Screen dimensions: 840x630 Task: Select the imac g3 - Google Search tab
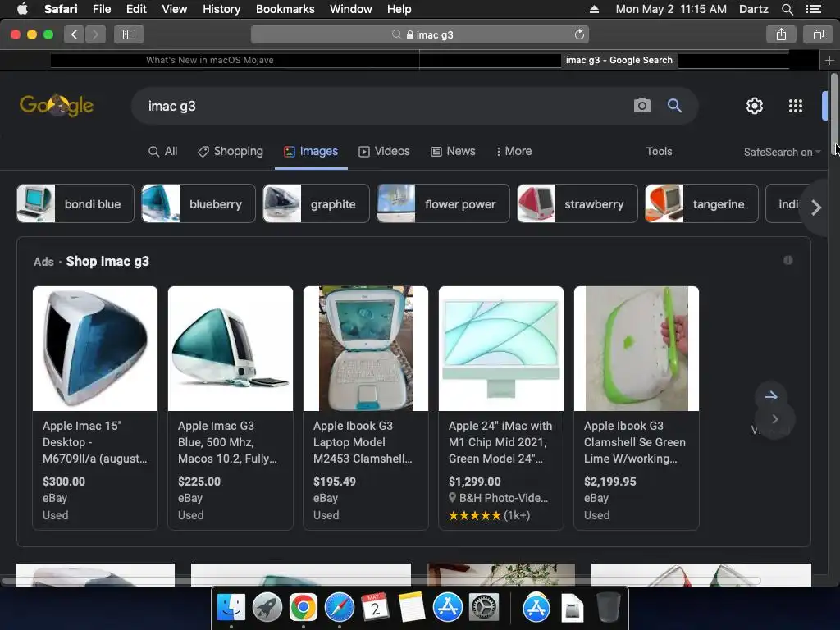pos(619,60)
